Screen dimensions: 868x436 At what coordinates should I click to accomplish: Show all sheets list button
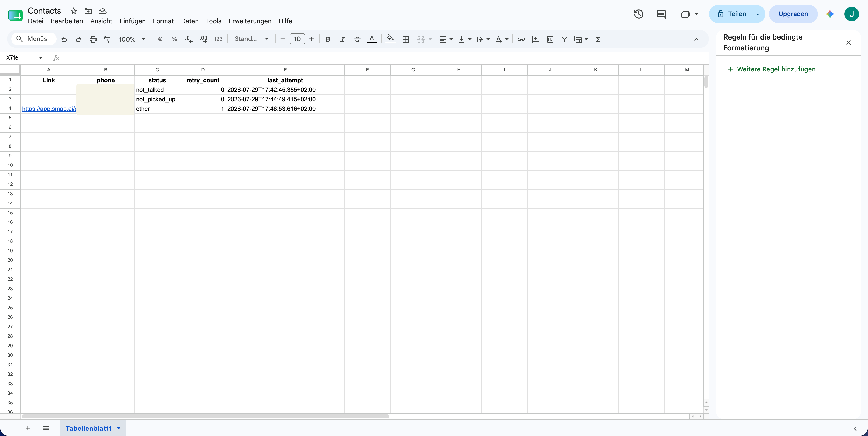pyautogui.click(x=46, y=428)
